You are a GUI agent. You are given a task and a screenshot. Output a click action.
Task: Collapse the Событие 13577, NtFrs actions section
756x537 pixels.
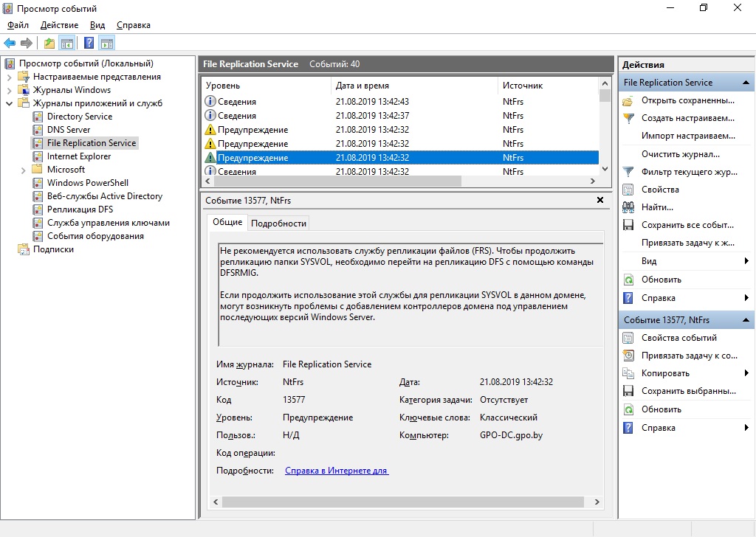(746, 320)
